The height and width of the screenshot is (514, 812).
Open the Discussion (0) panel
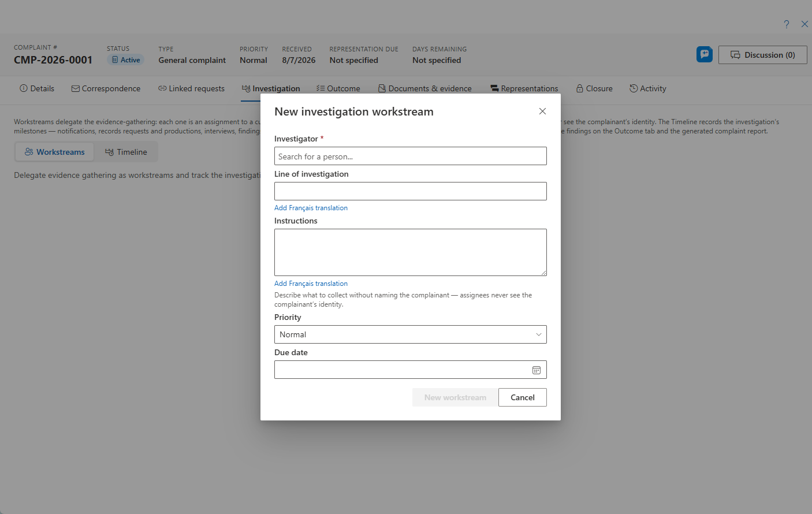tap(762, 55)
